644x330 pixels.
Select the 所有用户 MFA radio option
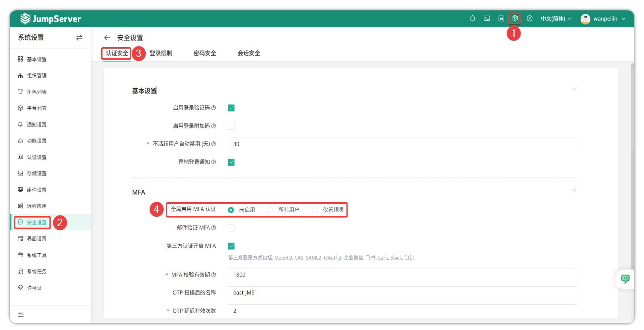click(270, 210)
